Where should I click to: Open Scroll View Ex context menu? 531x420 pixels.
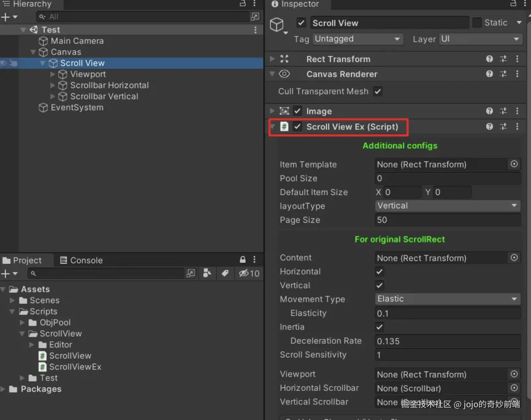point(517,126)
